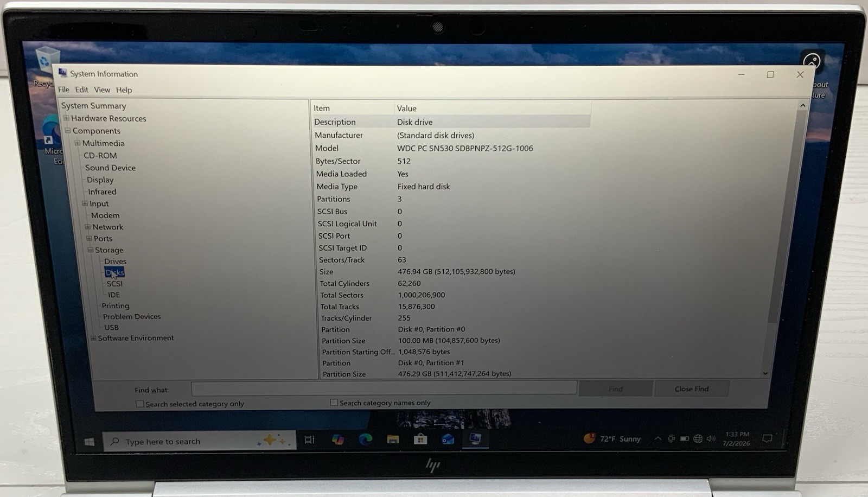This screenshot has height=497, width=868.
Task: Open the Edit menu
Action: tap(81, 90)
